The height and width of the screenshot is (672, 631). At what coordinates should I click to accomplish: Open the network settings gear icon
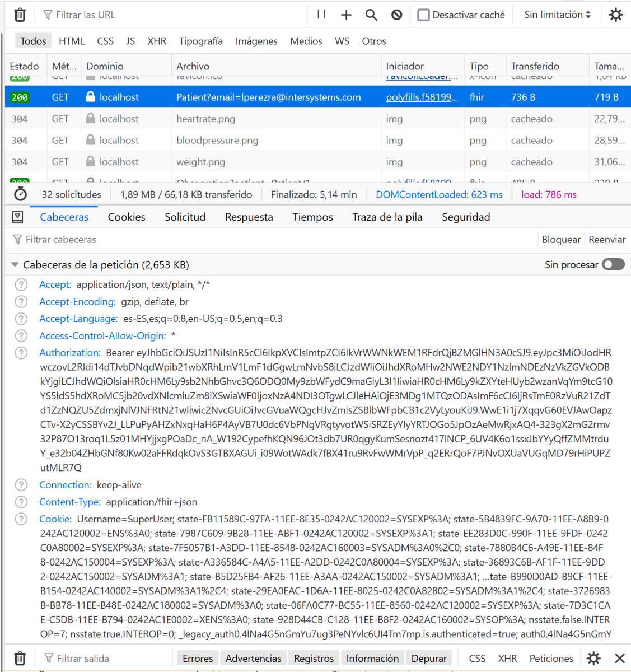coord(615,15)
